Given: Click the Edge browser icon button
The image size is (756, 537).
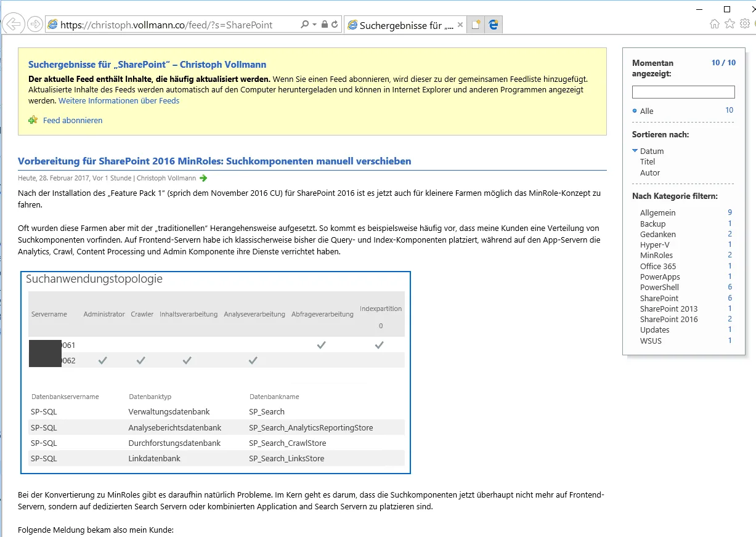Looking at the screenshot, I should click(494, 25).
